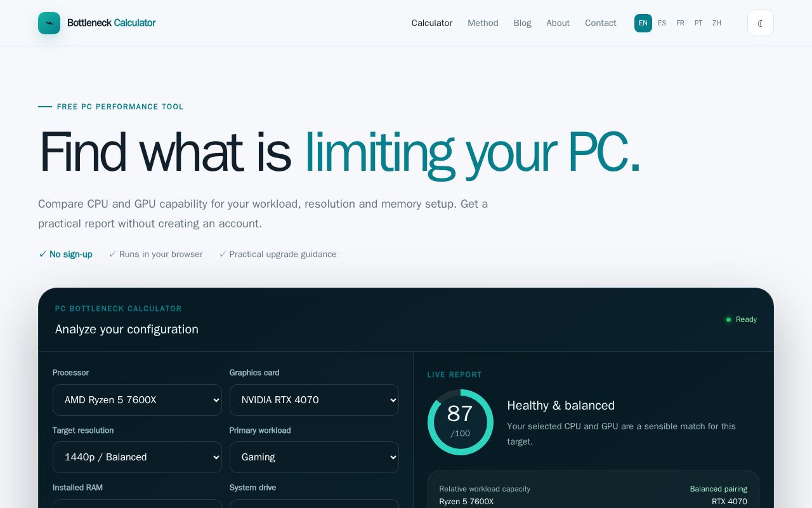Click the "No sign-up" checkmark text
Image resolution: width=812 pixels, height=508 pixels.
pyautogui.click(x=65, y=254)
